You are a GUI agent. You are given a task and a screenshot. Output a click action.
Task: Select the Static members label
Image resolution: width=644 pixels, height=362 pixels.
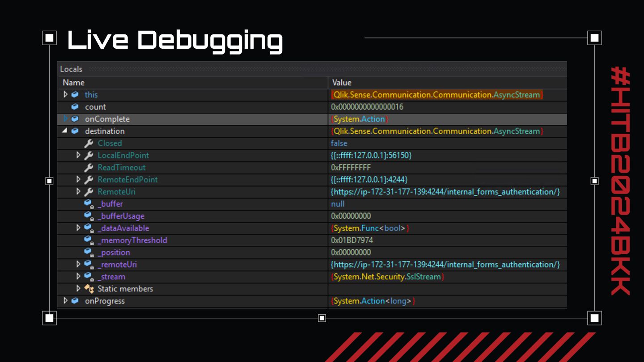pyautogui.click(x=125, y=289)
